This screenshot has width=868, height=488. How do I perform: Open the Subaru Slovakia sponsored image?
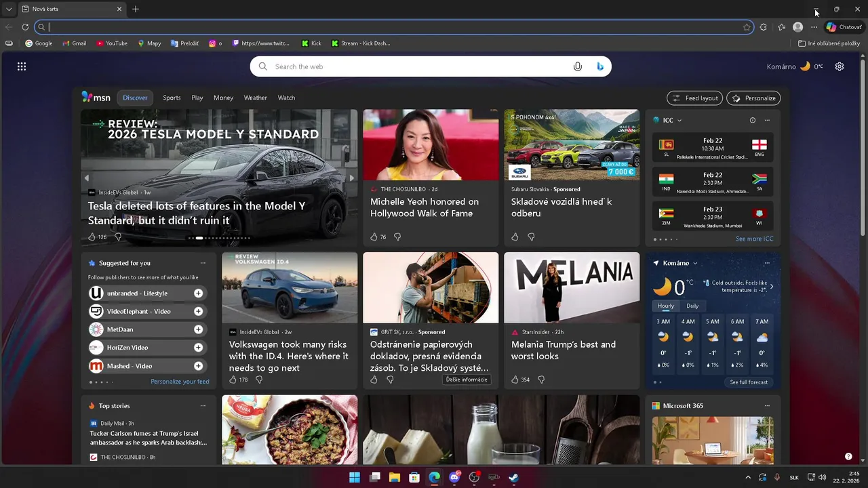[572, 145]
